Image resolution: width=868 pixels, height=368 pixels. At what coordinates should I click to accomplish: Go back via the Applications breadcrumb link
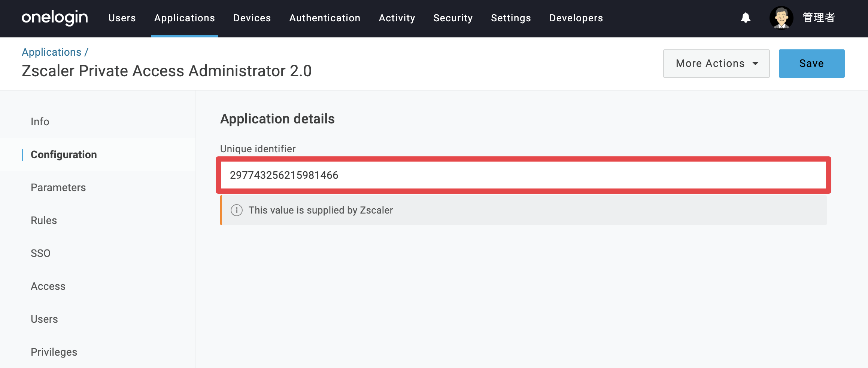[51, 52]
